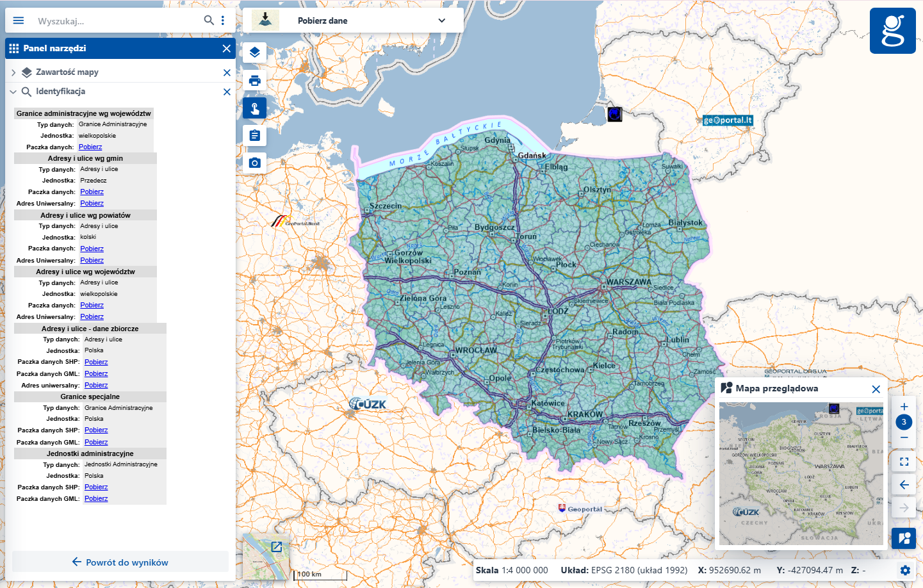Click Powrót do wyników button
This screenshot has height=588, width=923.
[x=120, y=562]
